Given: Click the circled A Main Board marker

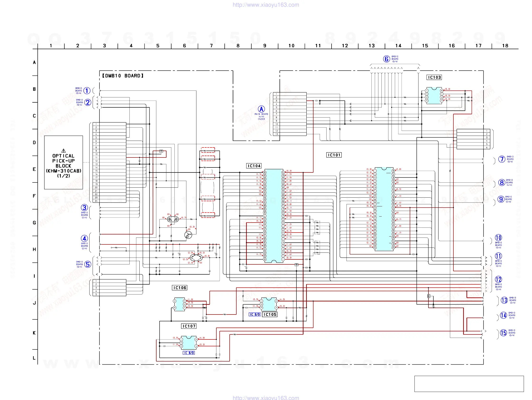Looking at the screenshot, I should (x=261, y=109).
